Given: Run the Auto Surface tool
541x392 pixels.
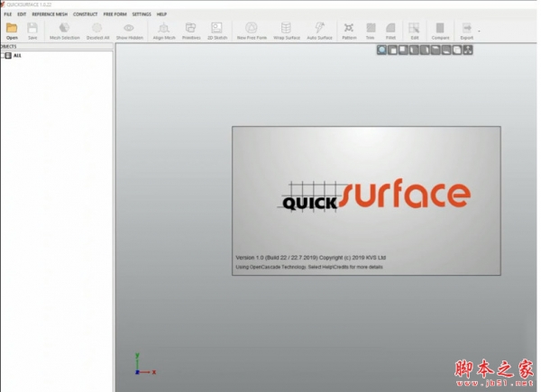Looking at the screenshot, I should pyautogui.click(x=319, y=31).
